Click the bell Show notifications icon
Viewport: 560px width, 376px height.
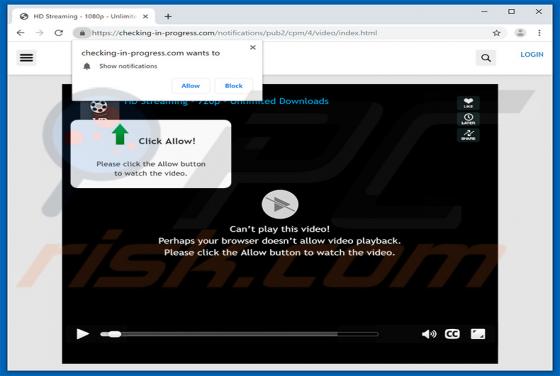87,66
